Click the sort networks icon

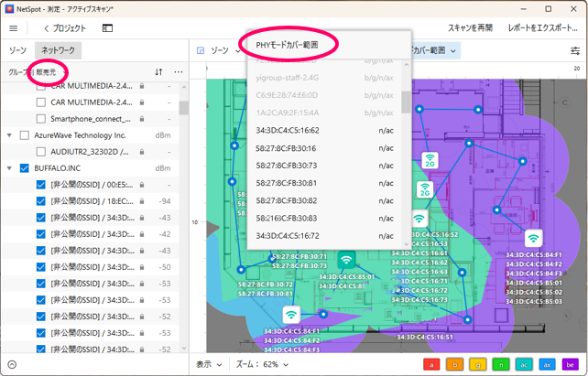tap(158, 71)
